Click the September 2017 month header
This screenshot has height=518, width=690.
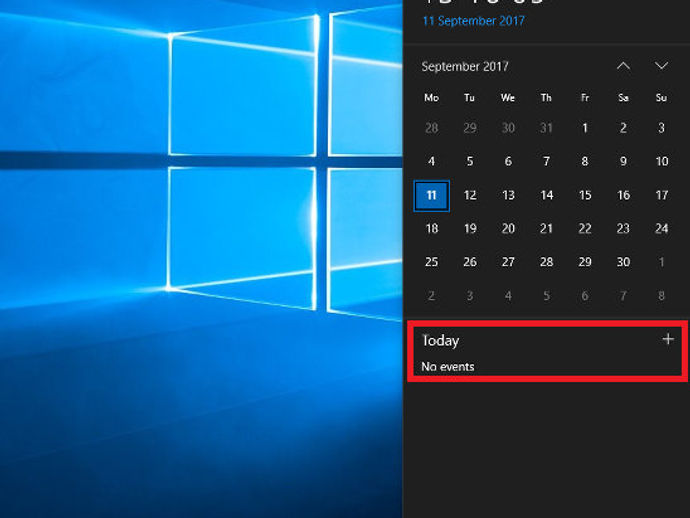(465, 66)
